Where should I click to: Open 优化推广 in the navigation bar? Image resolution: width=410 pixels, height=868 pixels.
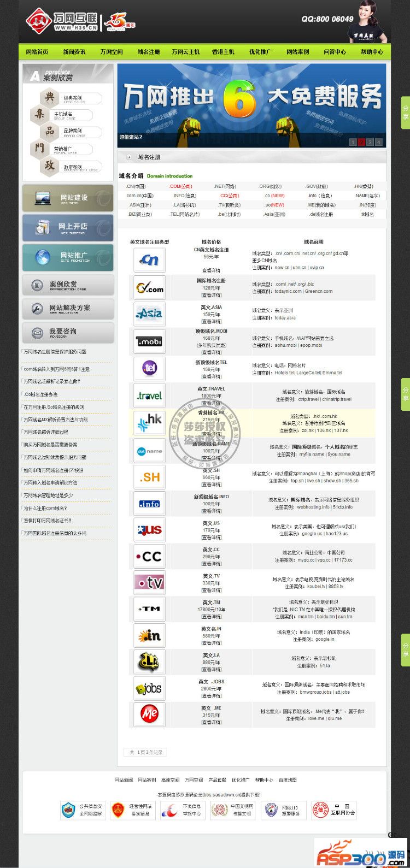pos(260,52)
